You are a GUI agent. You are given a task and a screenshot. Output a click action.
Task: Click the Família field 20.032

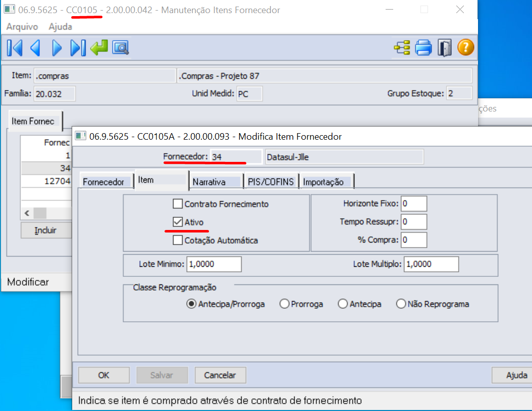pos(55,94)
